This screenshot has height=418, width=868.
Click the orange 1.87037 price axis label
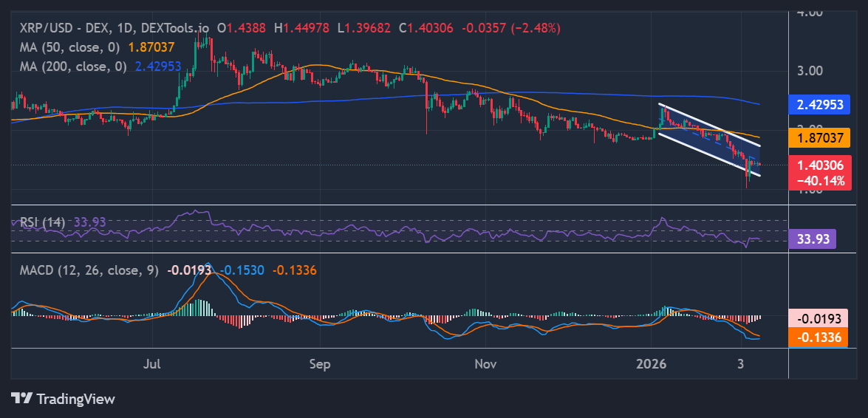(819, 137)
